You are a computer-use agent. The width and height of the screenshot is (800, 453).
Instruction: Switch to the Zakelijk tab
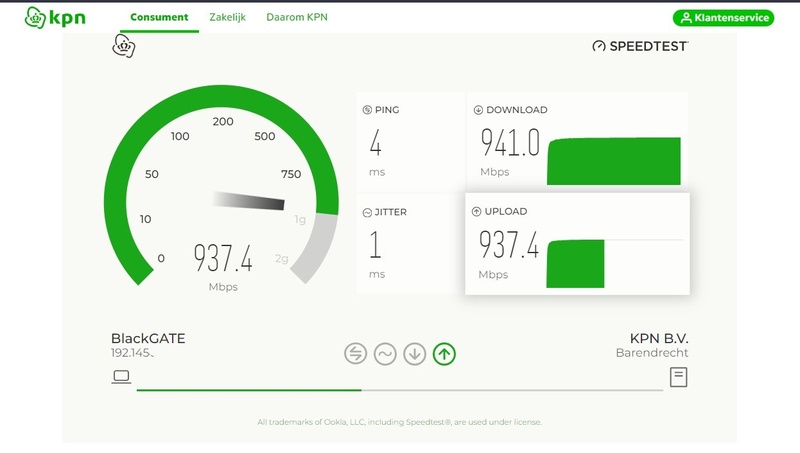click(x=228, y=17)
